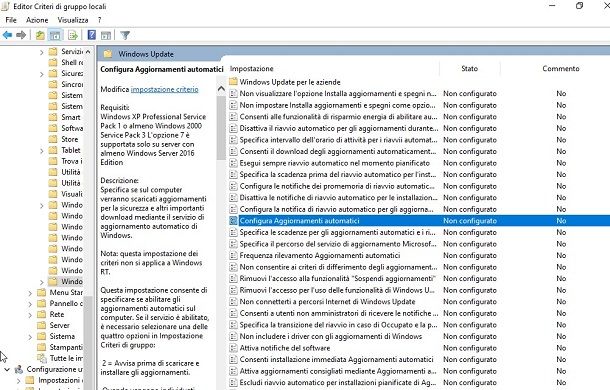
Task: Open the ? help menu
Action: point(100,20)
